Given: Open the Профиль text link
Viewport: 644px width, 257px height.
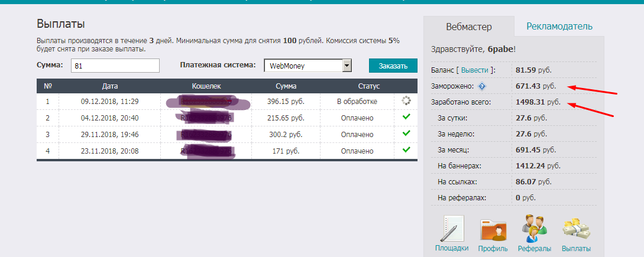Looking at the screenshot, I should 493,248.
